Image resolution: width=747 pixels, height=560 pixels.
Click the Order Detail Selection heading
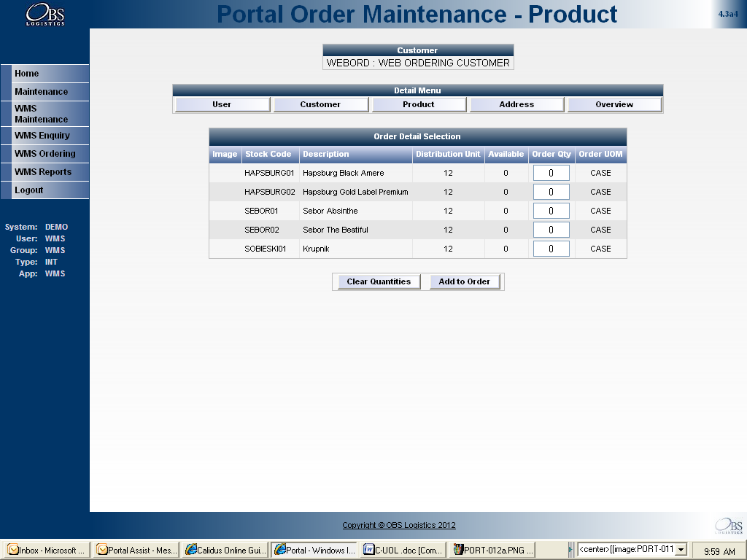pyautogui.click(x=417, y=136)
